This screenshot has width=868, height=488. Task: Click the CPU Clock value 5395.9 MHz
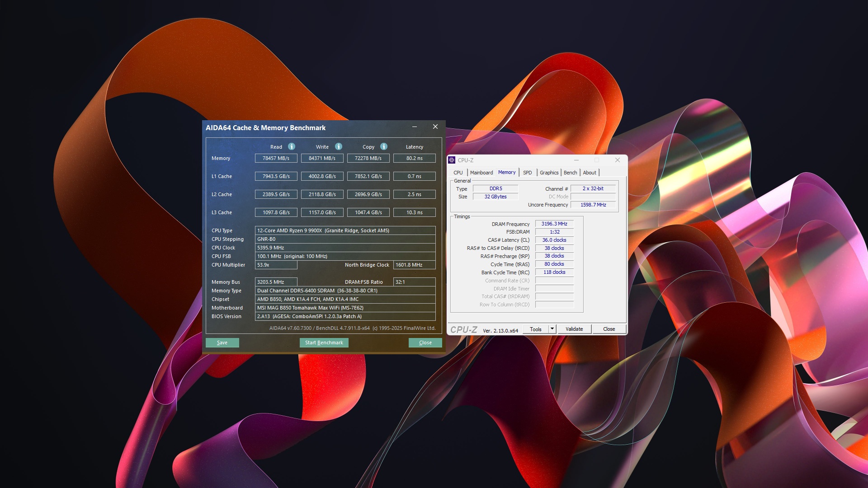[345, 248]
